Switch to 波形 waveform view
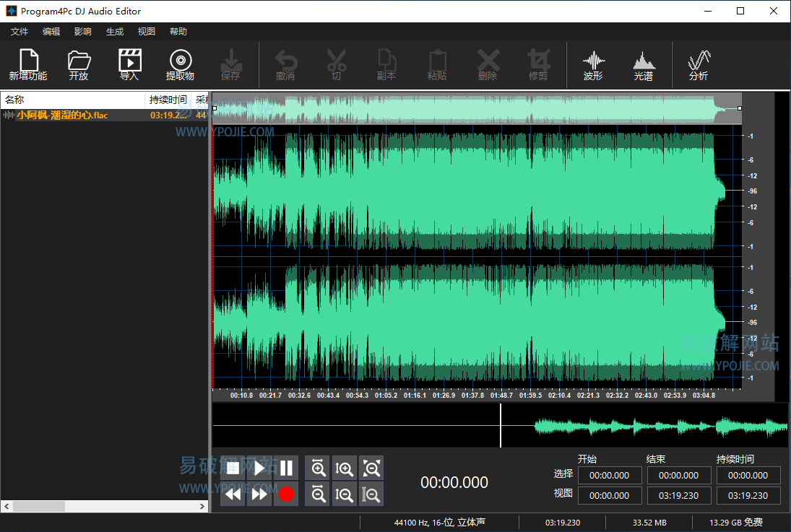The height and width of the screenshot is (532, 791). 593,65
